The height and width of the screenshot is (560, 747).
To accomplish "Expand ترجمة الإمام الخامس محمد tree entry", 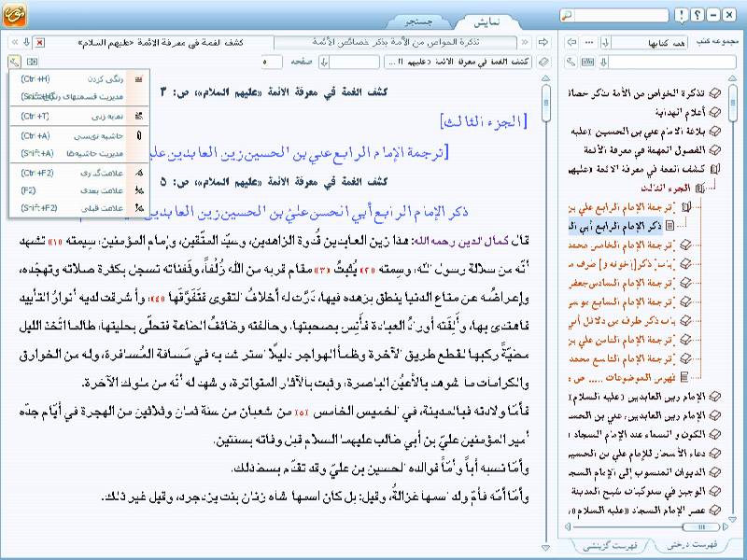I will tap(685, 245).
